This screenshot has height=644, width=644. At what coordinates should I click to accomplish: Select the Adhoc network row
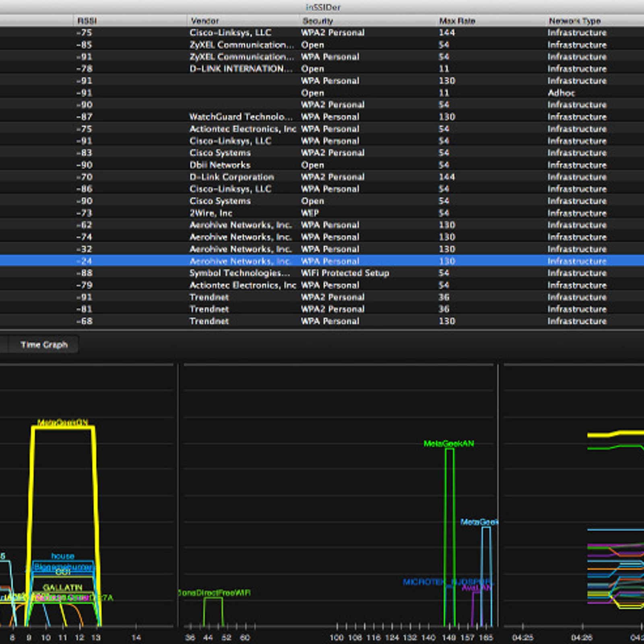coord(322,93)
